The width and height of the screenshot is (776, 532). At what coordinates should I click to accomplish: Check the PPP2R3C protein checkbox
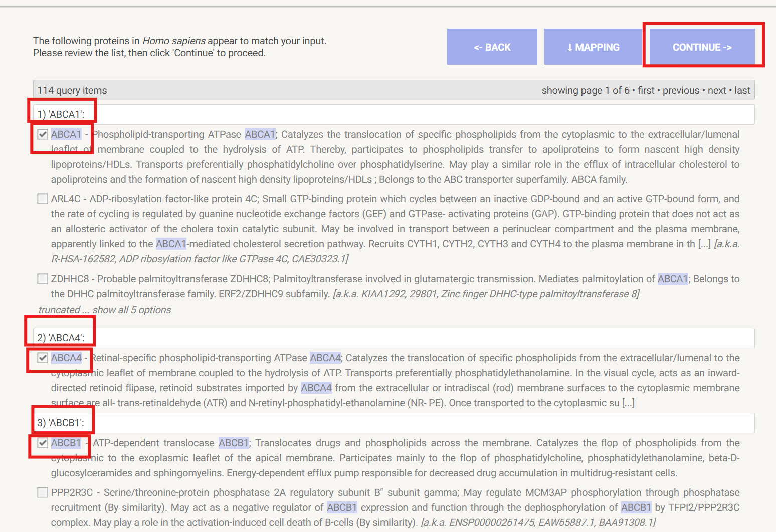point(43,492)
